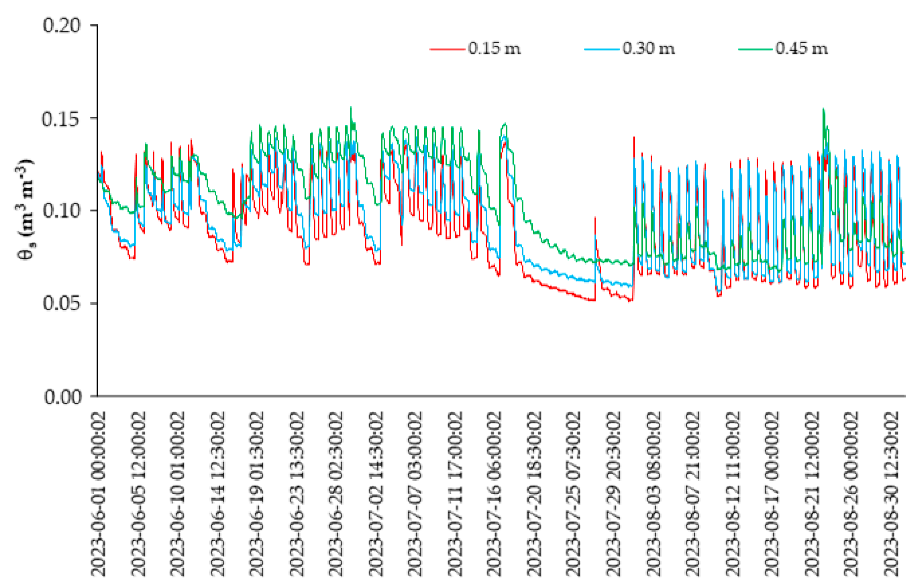Screen dimensions: 922x588
Task: Click the 0.30 m legend label
Action: (648, 49)
